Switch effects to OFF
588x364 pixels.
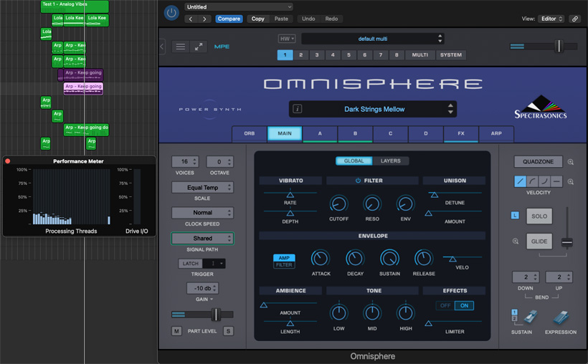(445, 305)
